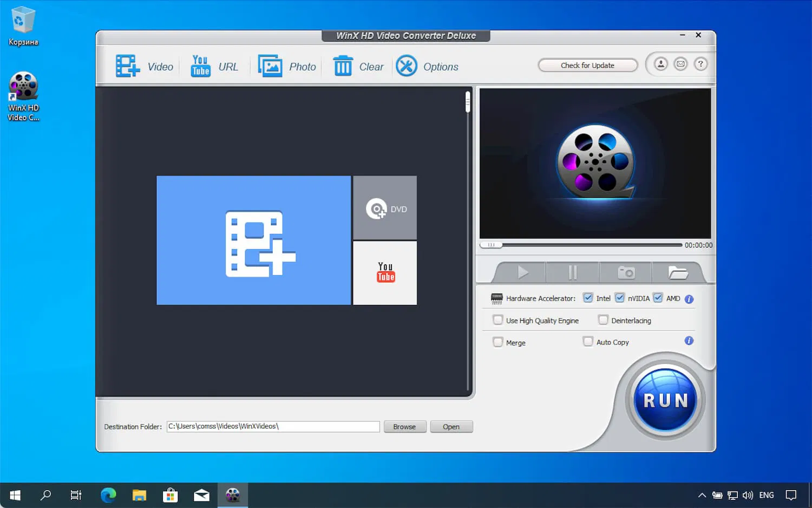Click the register account icon

[660, 63]
